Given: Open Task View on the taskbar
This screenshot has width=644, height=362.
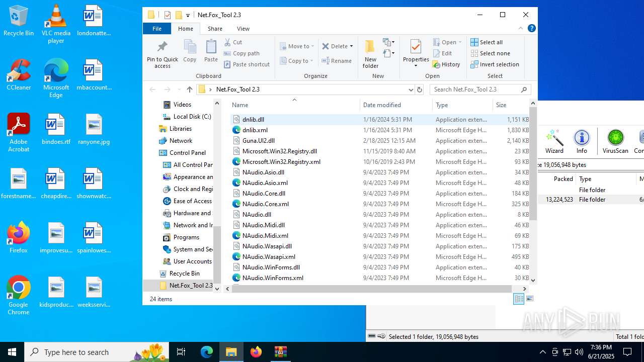Looking at the screenshot, I should click(181, 352).
